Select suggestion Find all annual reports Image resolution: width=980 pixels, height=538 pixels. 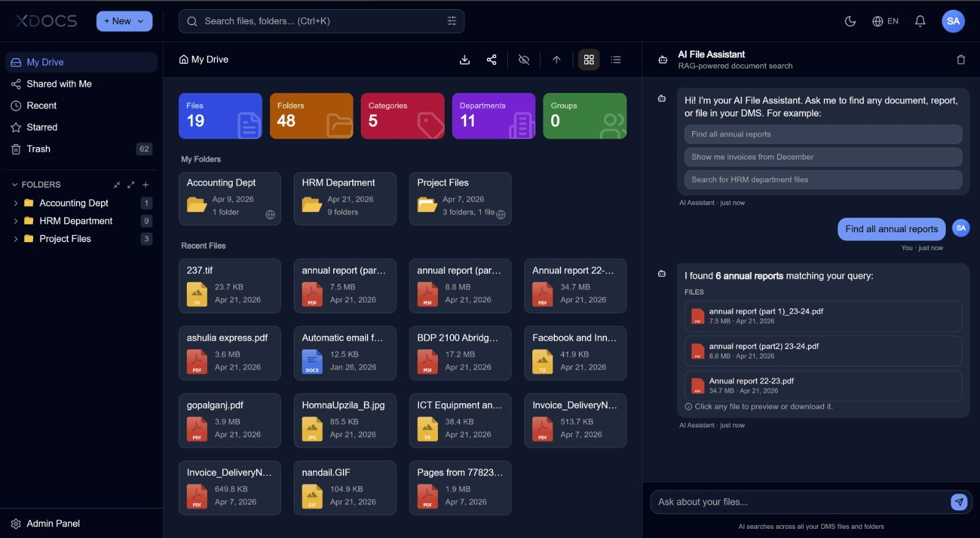[823, 134]
